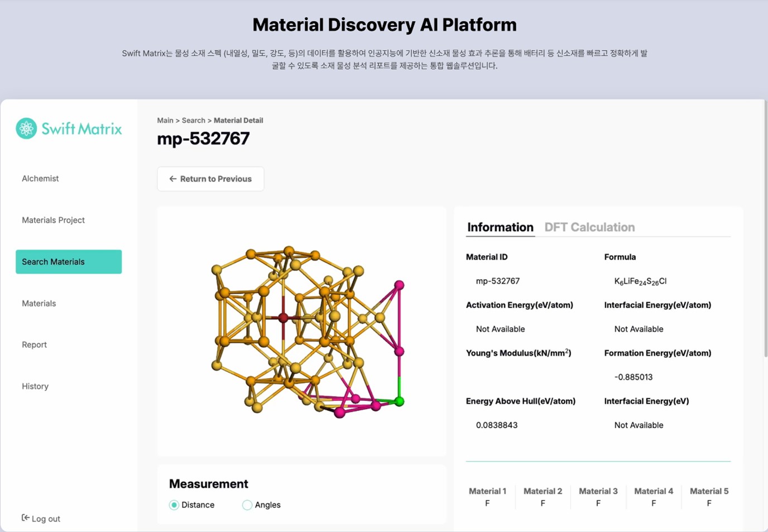Go to Materials Project in the sidebar
Screen dimensions: 768x532
(53, 220)
